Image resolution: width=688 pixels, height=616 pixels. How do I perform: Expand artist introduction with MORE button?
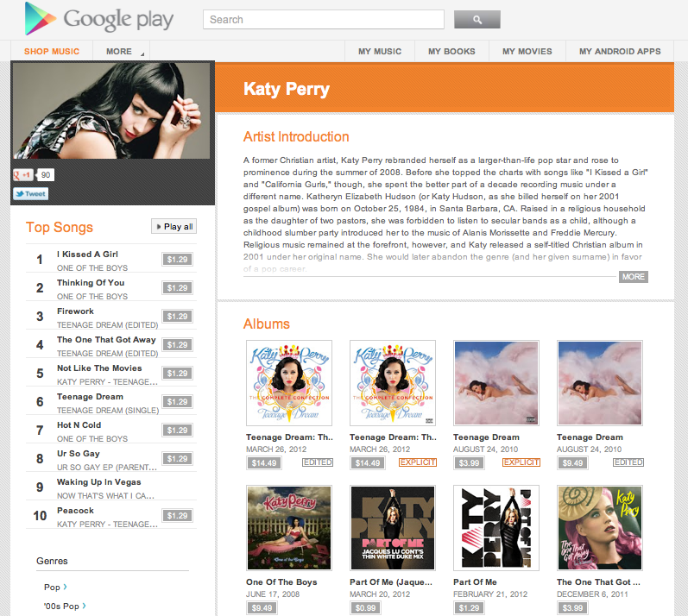pyautogui.click(x=633, y=277)
